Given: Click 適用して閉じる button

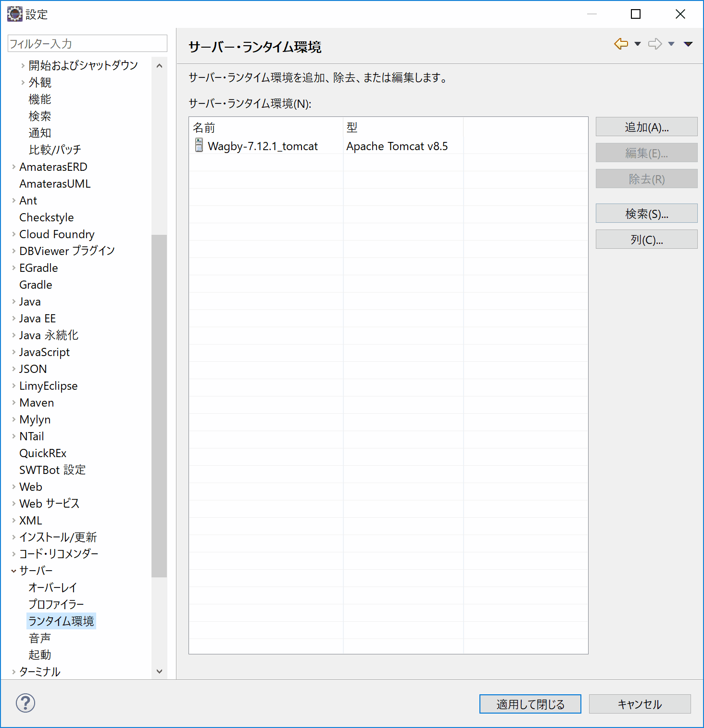Looking at the screenshot, I should pos(530,704).
